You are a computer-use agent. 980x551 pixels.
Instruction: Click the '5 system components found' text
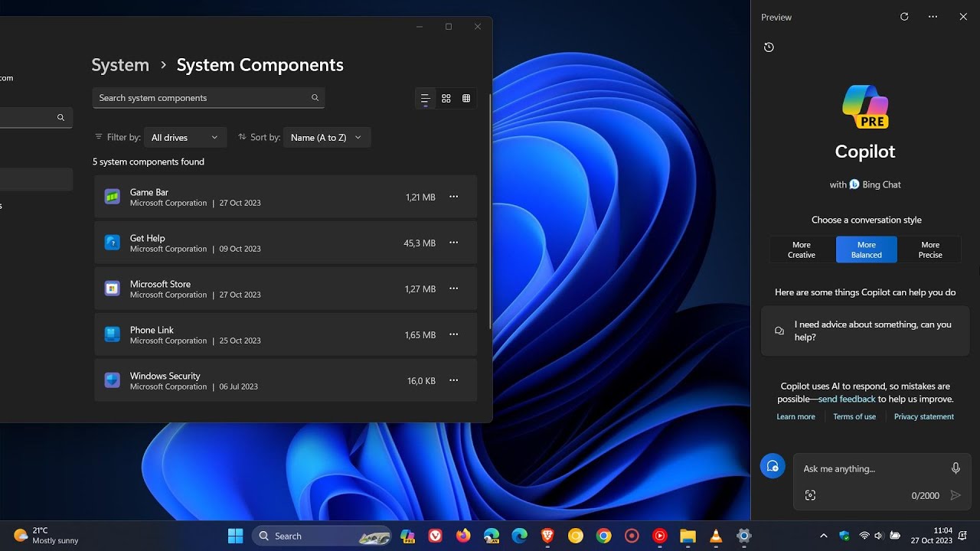coord(149,161)
